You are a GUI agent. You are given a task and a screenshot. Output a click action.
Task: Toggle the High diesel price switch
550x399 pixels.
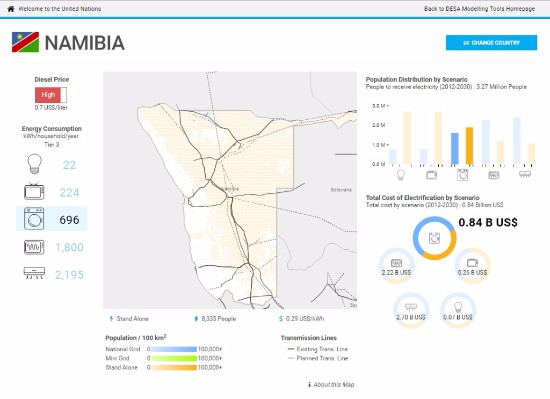51,95
